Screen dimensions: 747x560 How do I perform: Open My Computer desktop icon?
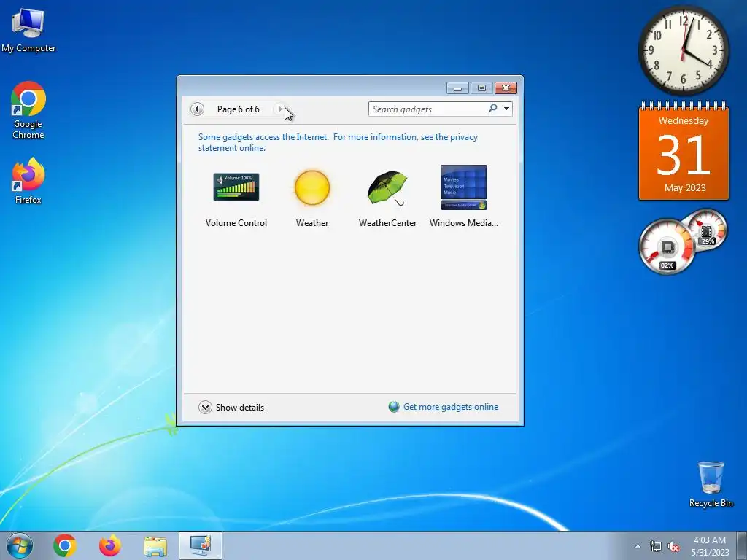[x=28, y=31]
